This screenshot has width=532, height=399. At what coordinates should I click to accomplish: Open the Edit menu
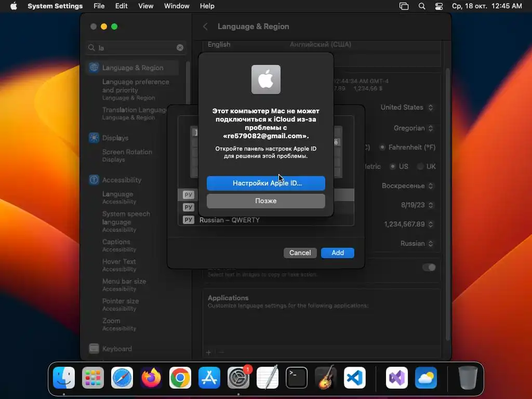point(121,6)
